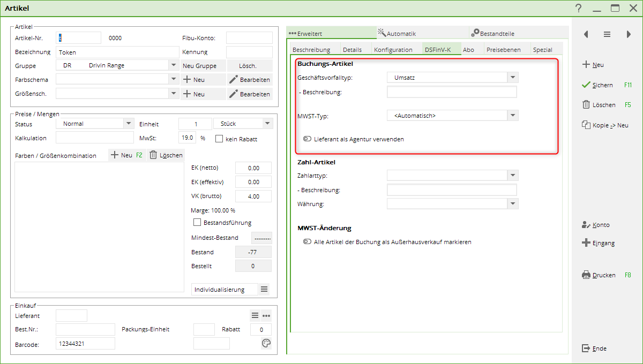Screen dimensions: 643x364
Task: Expand the Gruppe dropdown list
Action: 173,65
